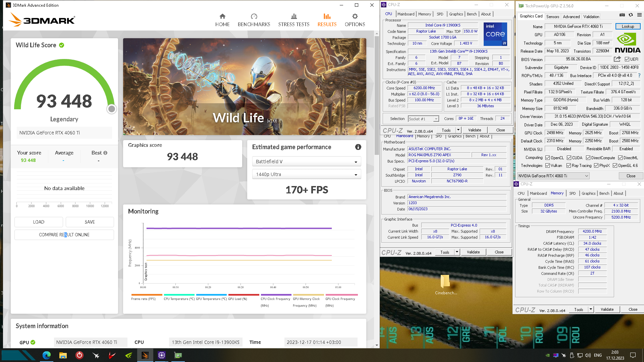Click the info icon beside Best
644x362 pixels.
[105, 153]
